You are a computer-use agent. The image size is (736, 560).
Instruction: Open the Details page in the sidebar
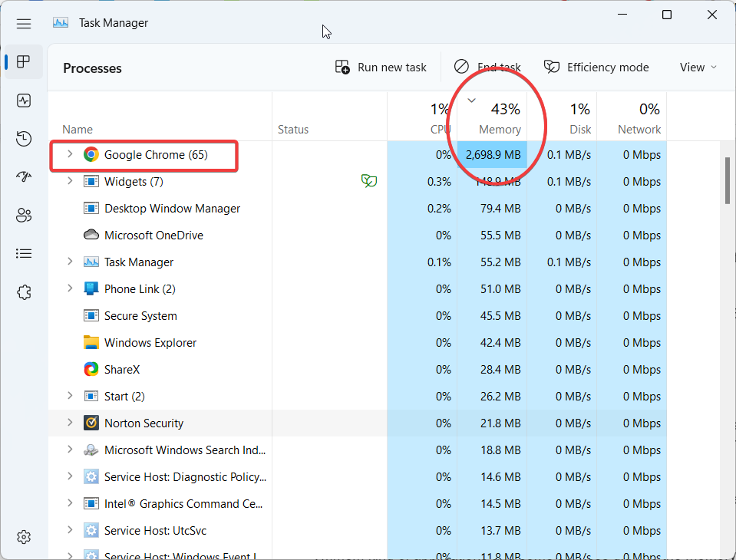click(x=24, y=253)
